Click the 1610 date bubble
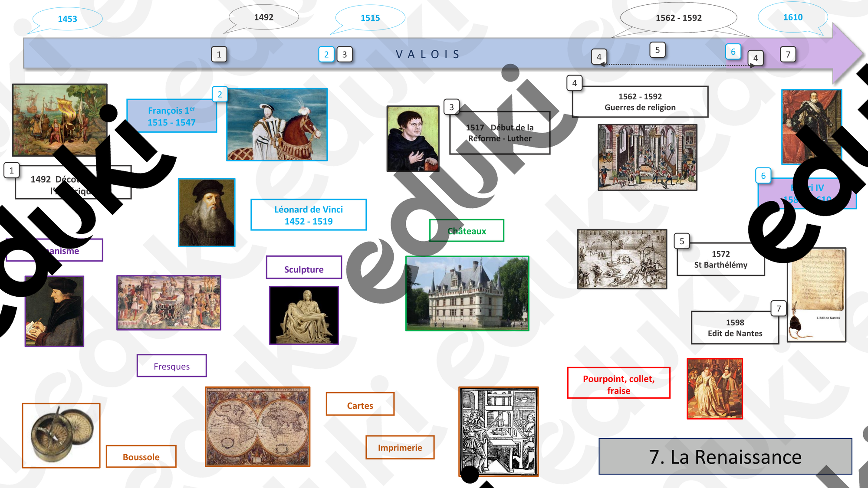This screenshot has height=488, width=868. pyautogui.click(x=793, y=17)
